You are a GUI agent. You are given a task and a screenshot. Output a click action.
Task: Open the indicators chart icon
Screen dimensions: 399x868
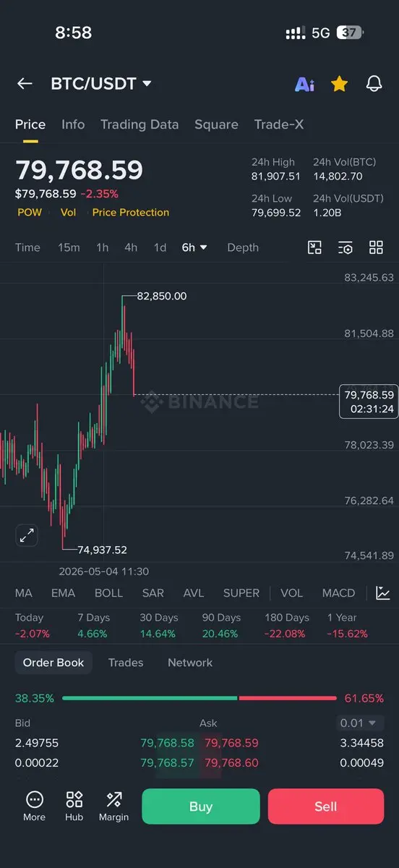(383, 593)
